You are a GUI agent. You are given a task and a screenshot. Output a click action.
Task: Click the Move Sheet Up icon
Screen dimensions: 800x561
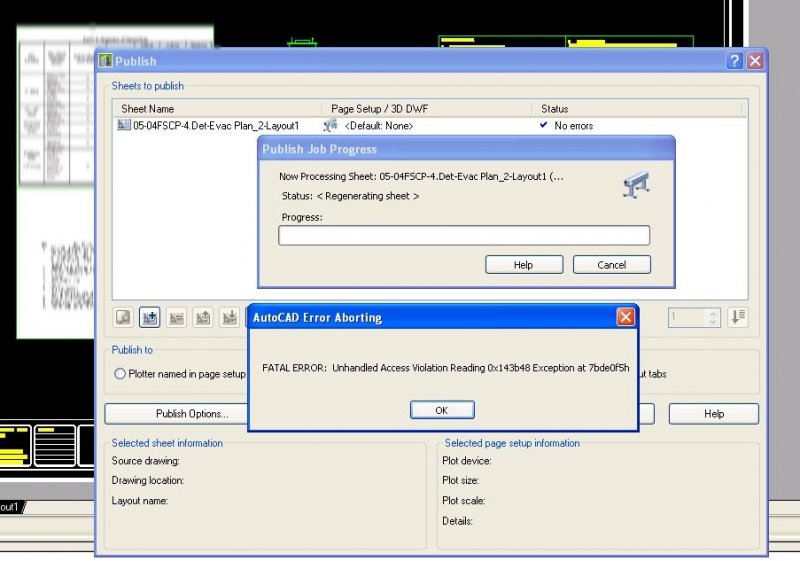203,317
